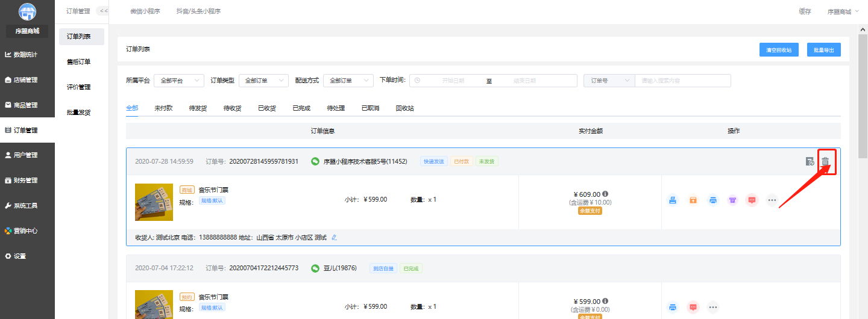Screen dimensions: 868x319
Task: Click the 开始日期 start date field
Action: point(453,81)
